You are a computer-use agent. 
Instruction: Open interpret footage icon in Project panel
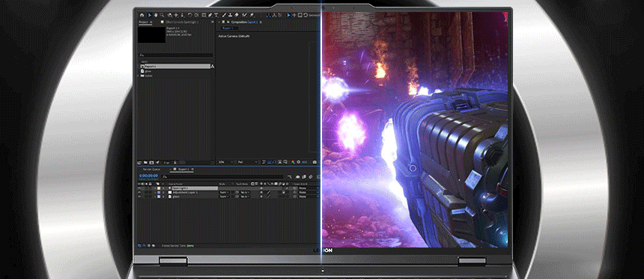pyautogui.click(x=139, y=162)
